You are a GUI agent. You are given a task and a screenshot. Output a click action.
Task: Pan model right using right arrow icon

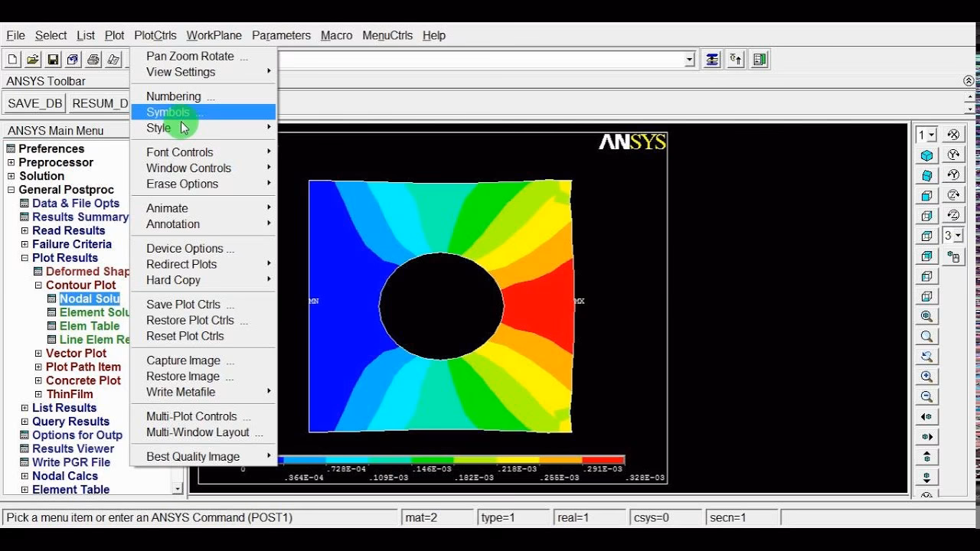927,437
